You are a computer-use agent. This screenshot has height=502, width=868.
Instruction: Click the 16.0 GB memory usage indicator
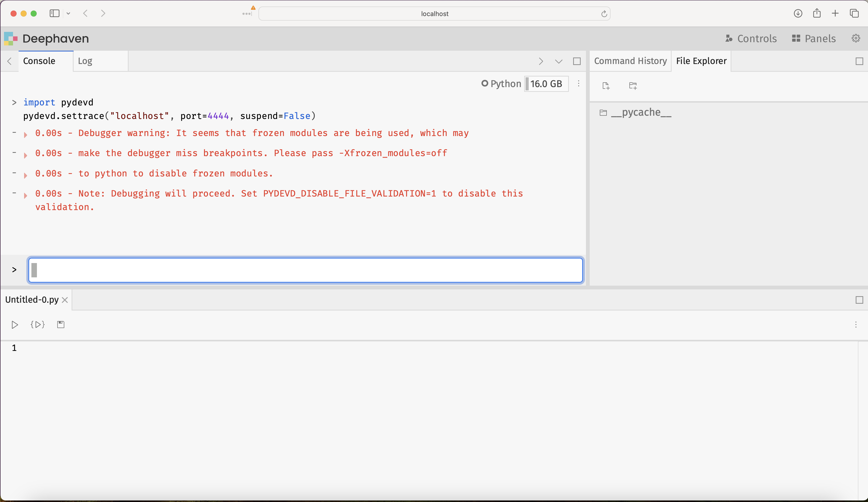(x=546, y=84)
